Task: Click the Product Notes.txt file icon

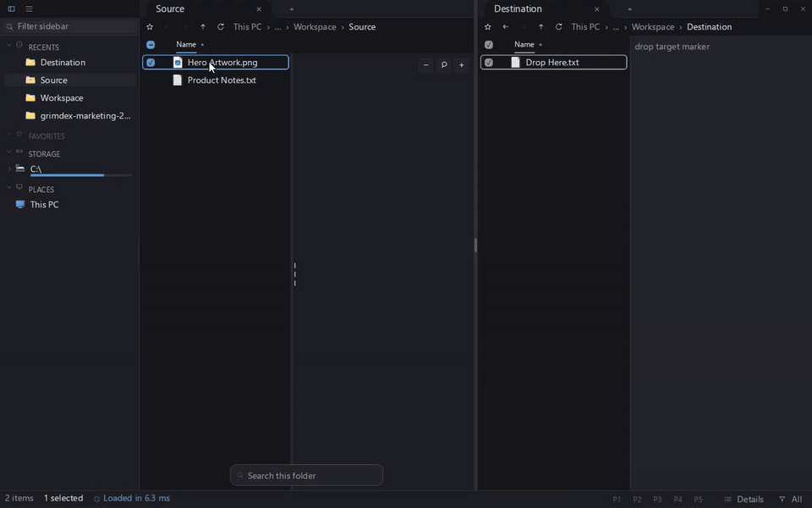Action: [x=178, y=80]
